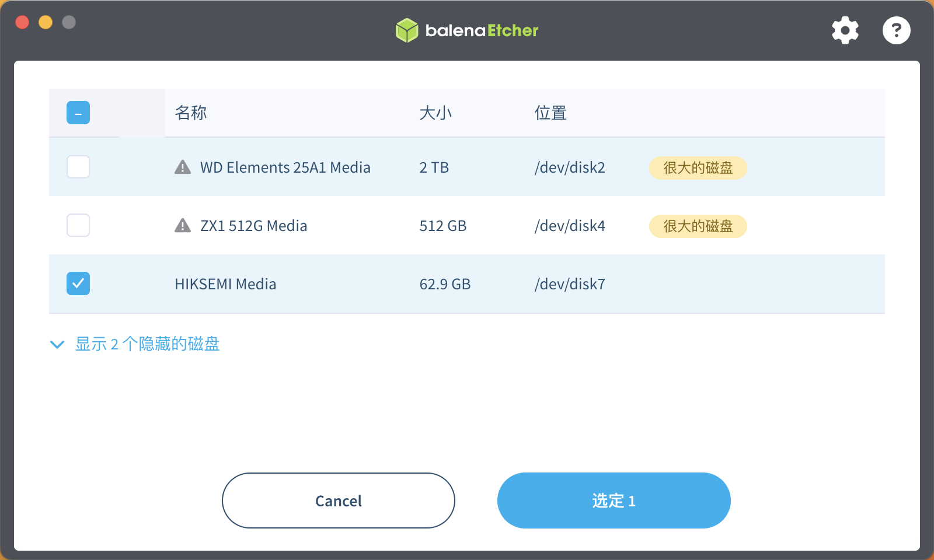
Task: Click 显示 2 个隐藏的磁盘 link
Action: 147,344
